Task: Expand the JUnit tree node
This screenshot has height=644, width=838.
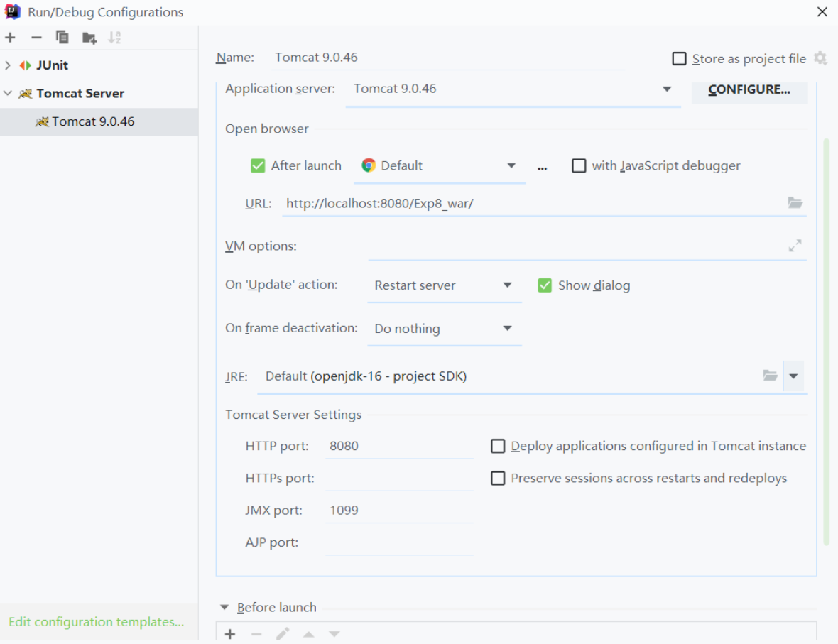Action: pyautogui.click(x=8, y=65)
